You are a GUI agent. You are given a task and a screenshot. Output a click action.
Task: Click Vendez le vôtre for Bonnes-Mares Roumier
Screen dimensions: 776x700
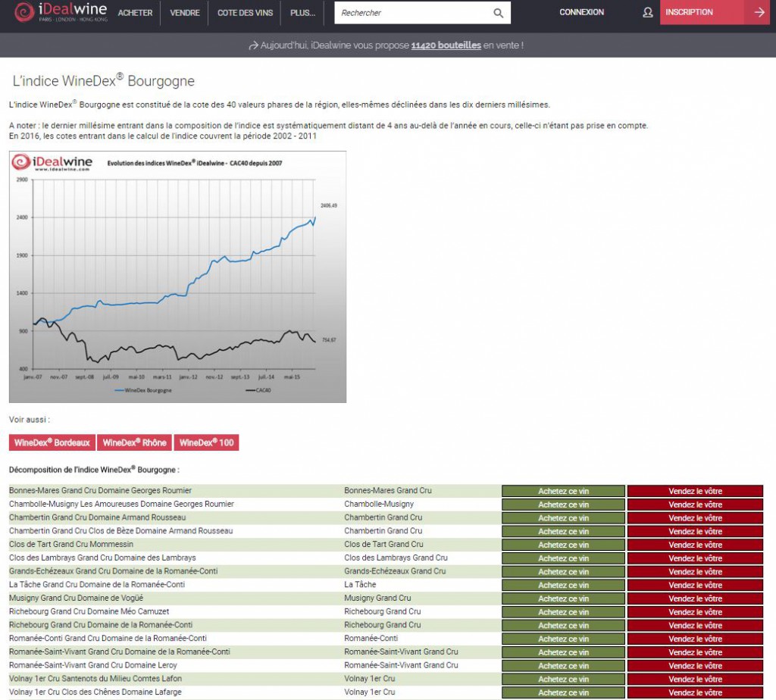pyautogui.click(x=696, y=491)
